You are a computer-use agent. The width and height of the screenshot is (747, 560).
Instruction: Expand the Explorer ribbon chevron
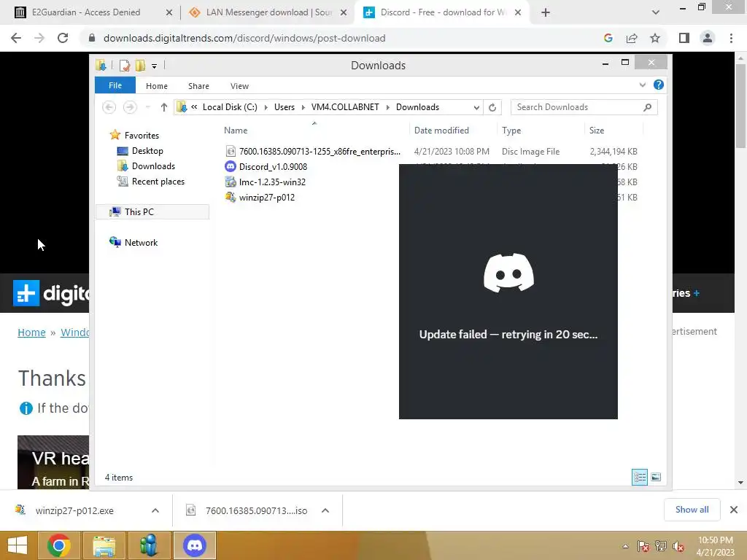click(x=643, y=85)
